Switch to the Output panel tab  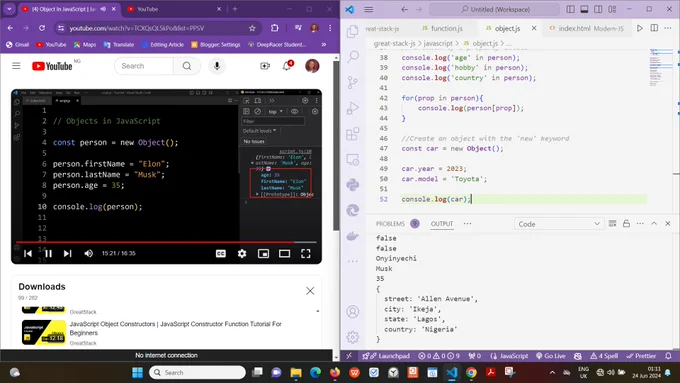click(x=442, y=224)
